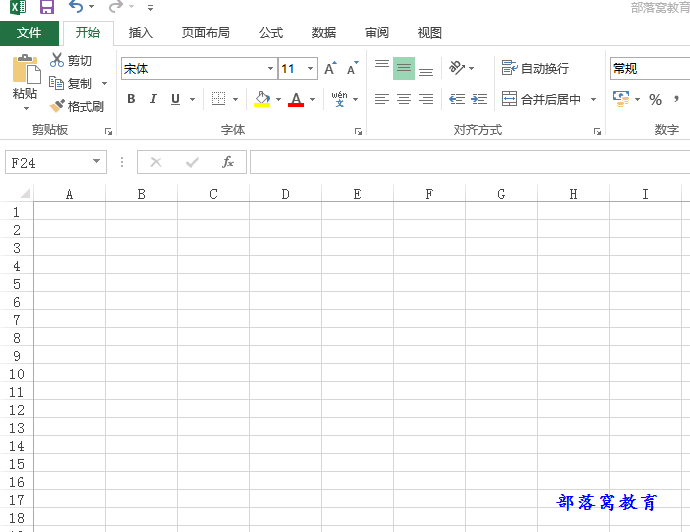Open the Customize Quick Access Toolbar menu
690x532 pixels.
coord(150,7)
